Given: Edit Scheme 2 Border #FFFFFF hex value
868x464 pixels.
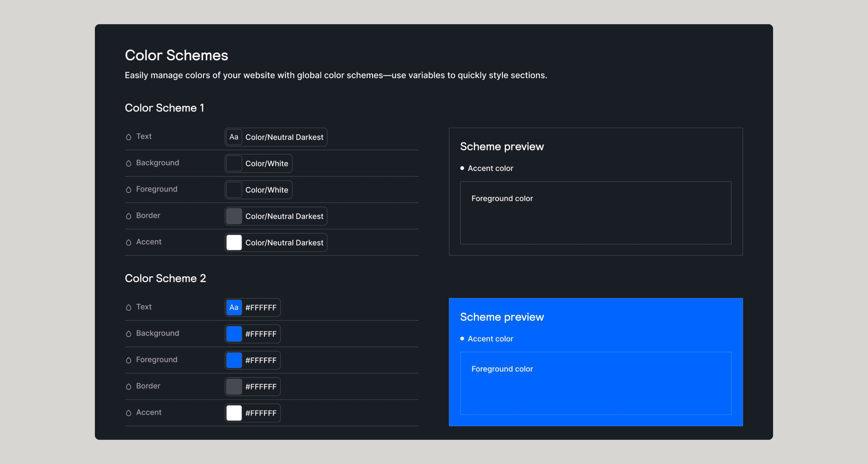Looking at the screenshot, I should click(x=261, y=386).
